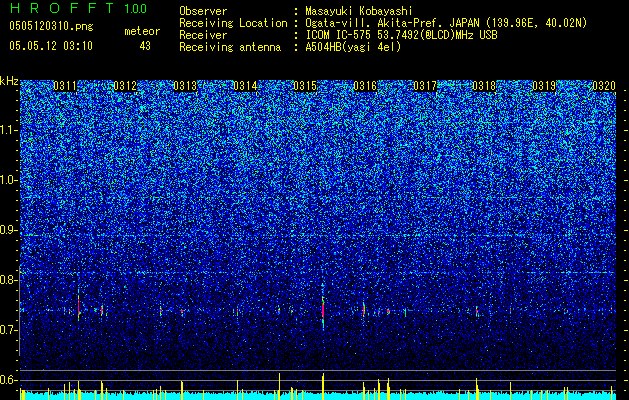Click time marker 0318
The width and height of the screenshot is (629, 400).
coord(484,86)
